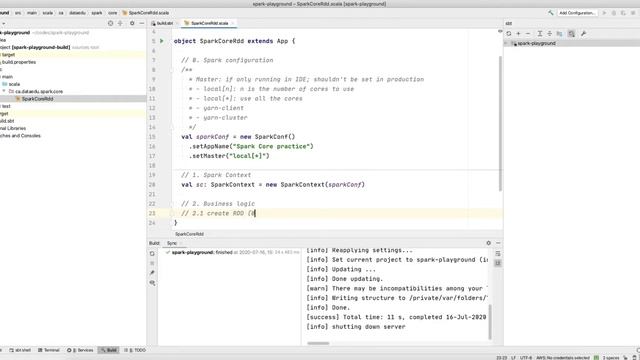This screenshot has width=640, height=360.
Task: Hide the Project panel with minus icon
Action: click(x=142, y=24)
